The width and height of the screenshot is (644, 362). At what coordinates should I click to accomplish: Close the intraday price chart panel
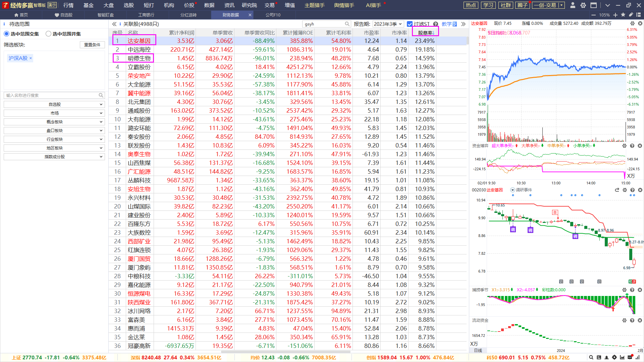(640, 23)
